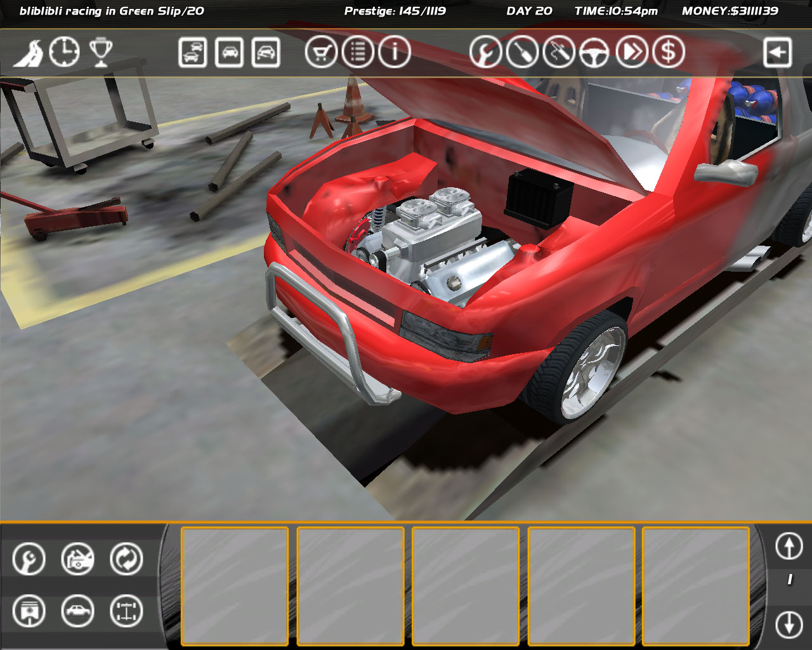Select the single car front-view icon
Image resolution: width=812 pixels, height=650 pixels.
click(x=229, y=52)
